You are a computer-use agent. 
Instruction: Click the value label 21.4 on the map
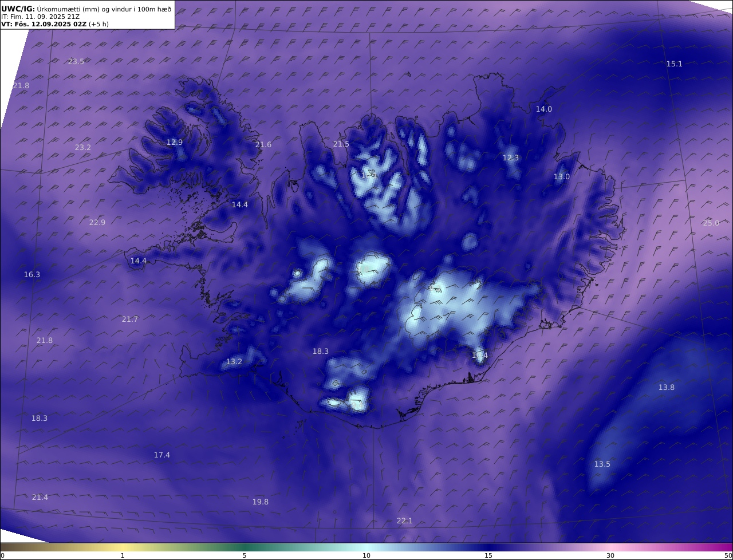(40, 497)
